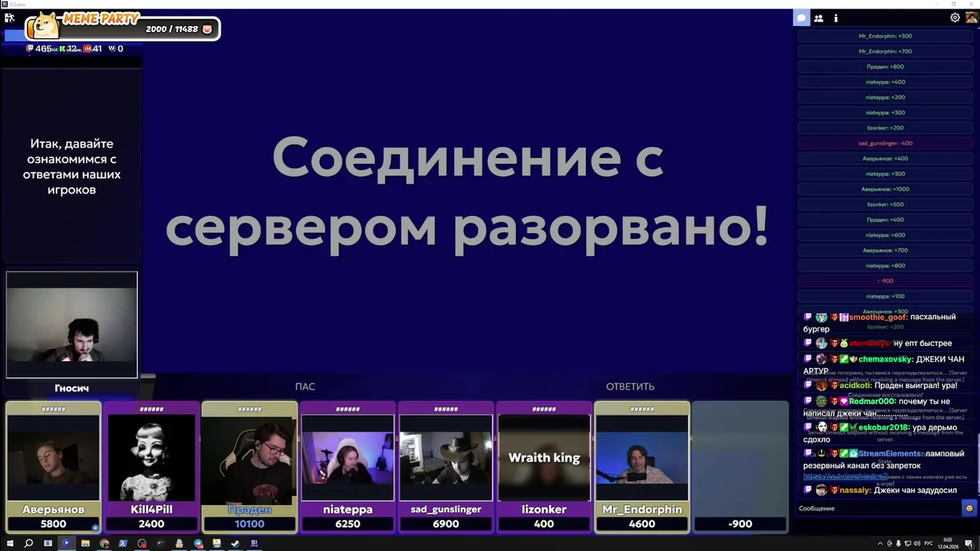Screen dimensions: 980x551
Task: Click the log entry lizonker: +500
Action: point(885,204)
